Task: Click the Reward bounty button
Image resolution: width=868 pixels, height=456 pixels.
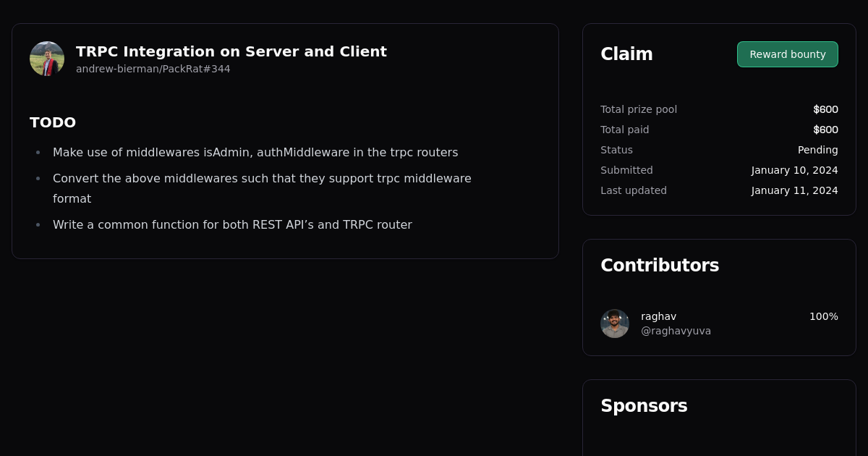Action: click(x=787, y=54)
